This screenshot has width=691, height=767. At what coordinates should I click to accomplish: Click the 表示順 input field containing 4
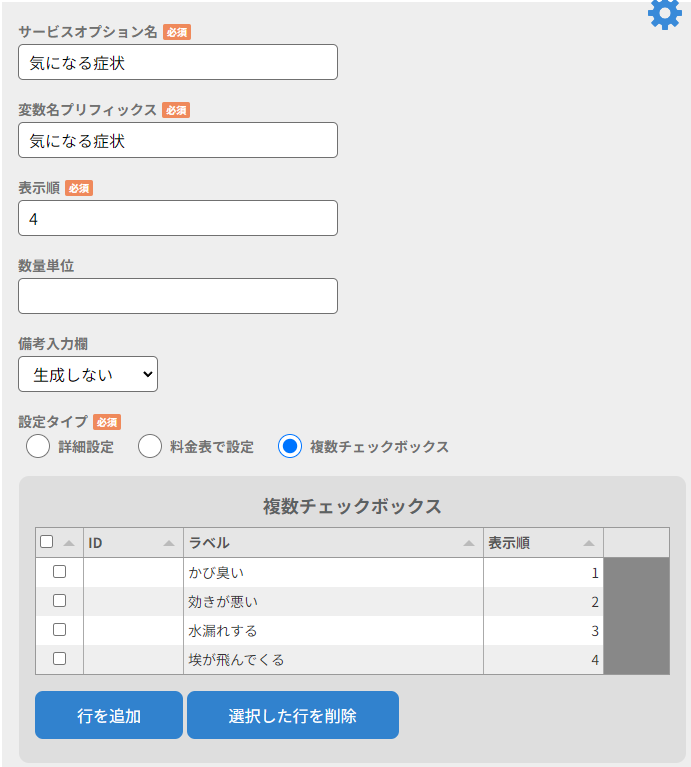click(178, 218)
